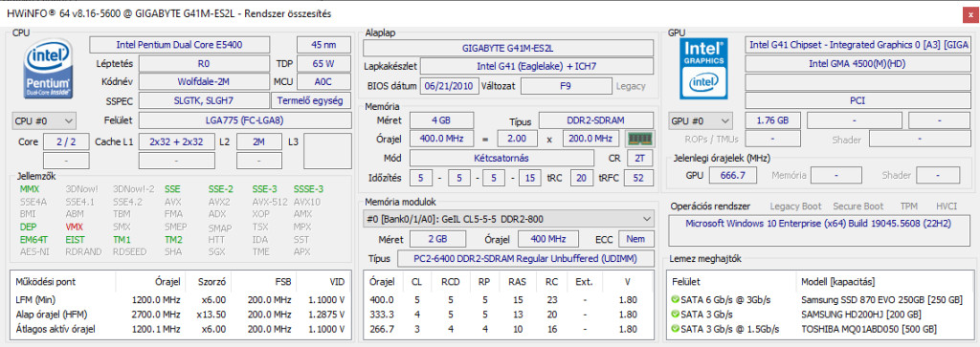Click the A0C MCU value
The image size is (980, 347).
click(323, 82)
